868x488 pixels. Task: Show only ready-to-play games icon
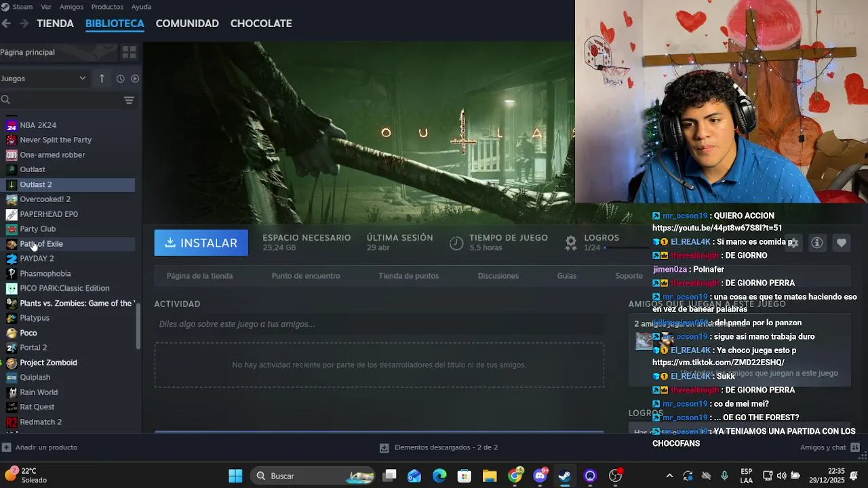tap(135, 79)
